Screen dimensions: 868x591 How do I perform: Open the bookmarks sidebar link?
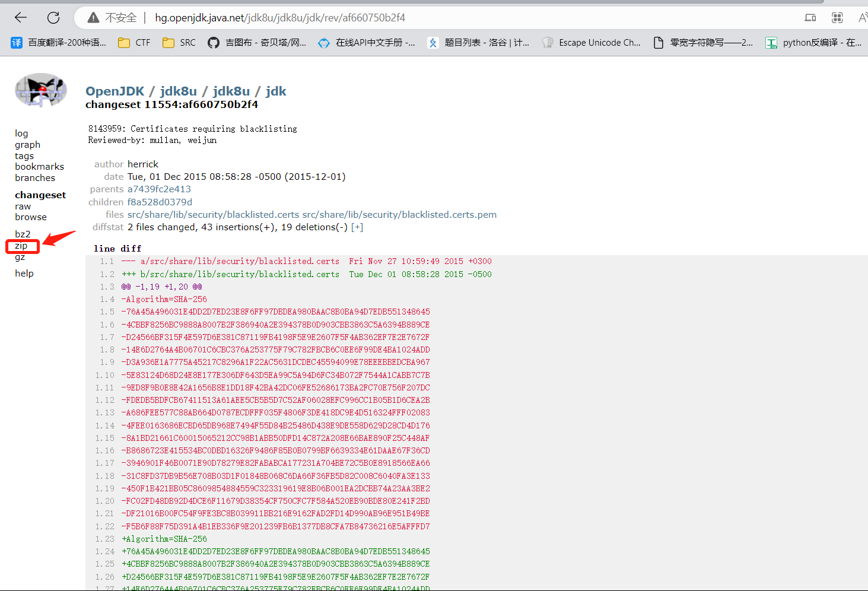click(x=39, y=167)
